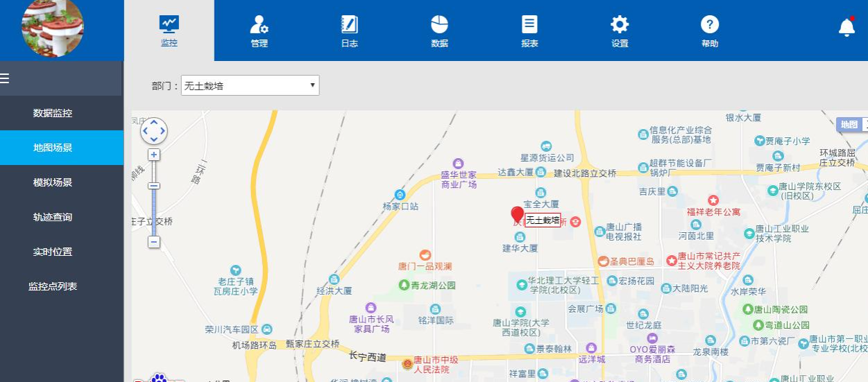Select 模拟场景 in the sidebar
This screenshot has height=382, width=868.
point(53,182)
